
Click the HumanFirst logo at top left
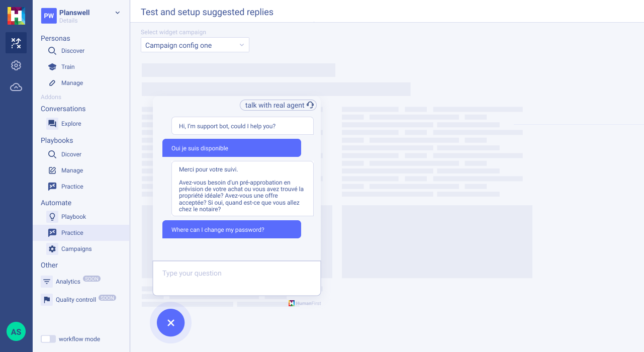(x=16, y=16)
